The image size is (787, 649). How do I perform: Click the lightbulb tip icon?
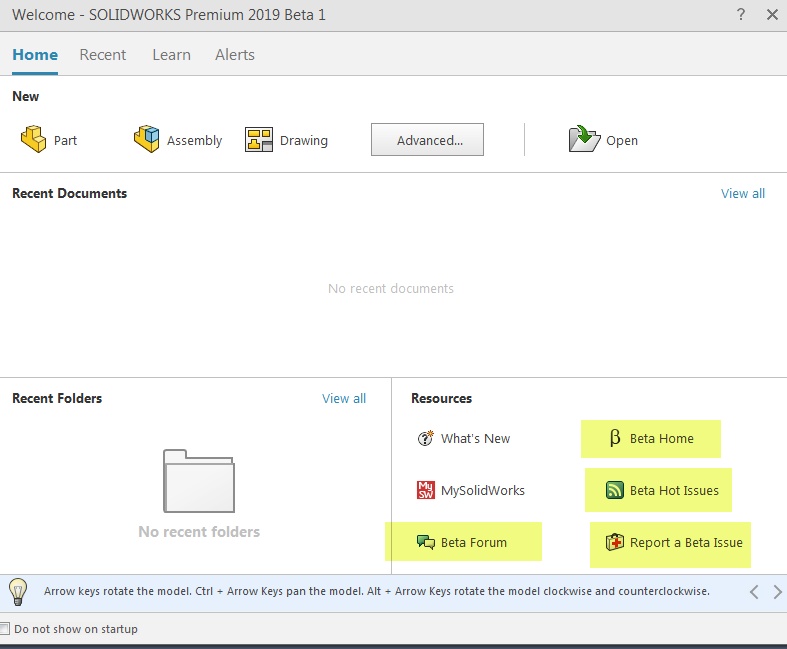click(18, 592)
